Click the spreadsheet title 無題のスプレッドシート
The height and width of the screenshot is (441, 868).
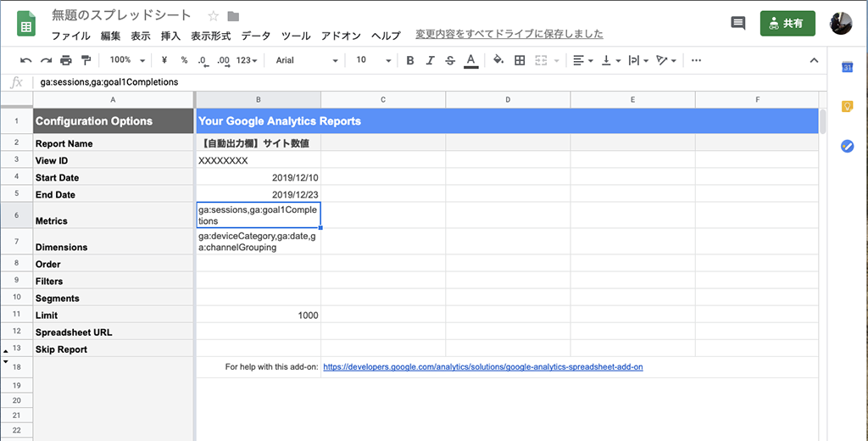(x=121, y=15)
